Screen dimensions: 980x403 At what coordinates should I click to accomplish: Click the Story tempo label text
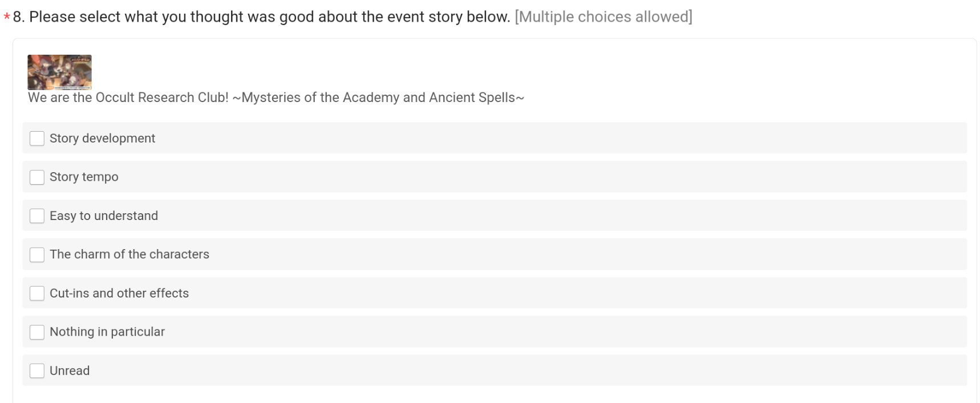click(x=84, y=177)
